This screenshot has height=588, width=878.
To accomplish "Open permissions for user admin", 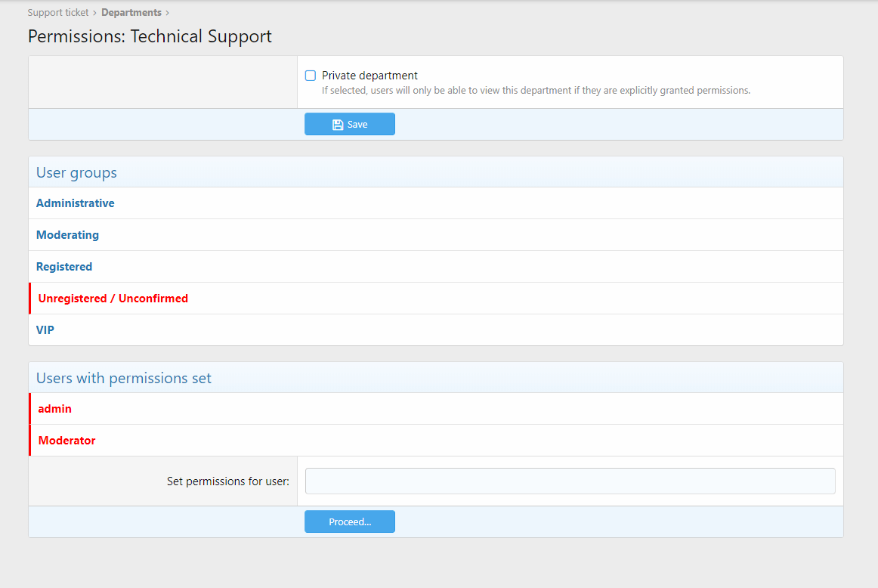I will point(55,409).
